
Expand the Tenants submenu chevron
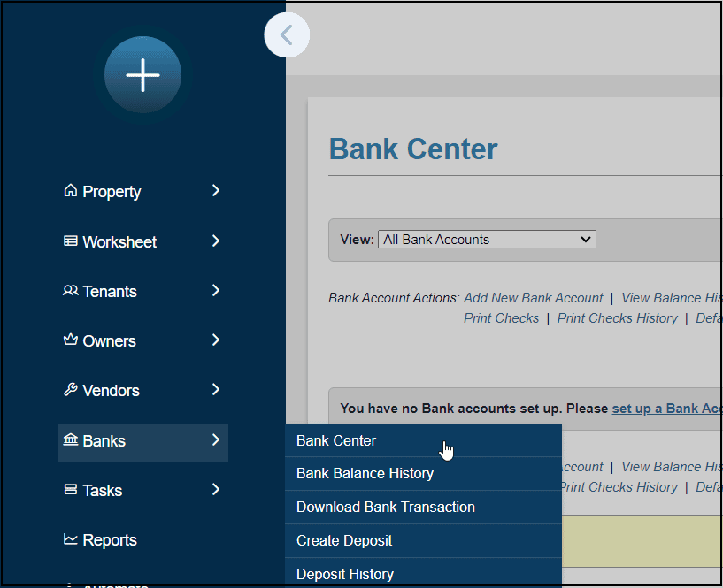[216, 291]
